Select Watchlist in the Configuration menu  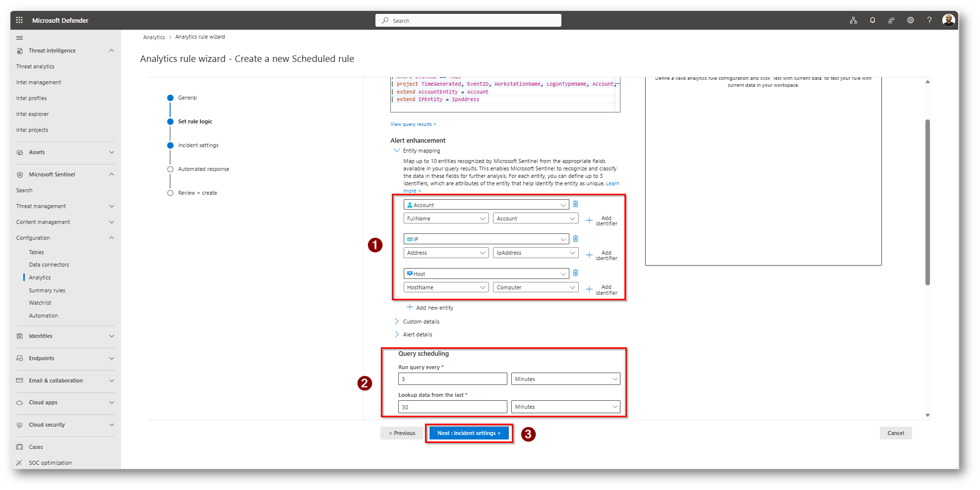pyautogui.click(x=40, y=303)
